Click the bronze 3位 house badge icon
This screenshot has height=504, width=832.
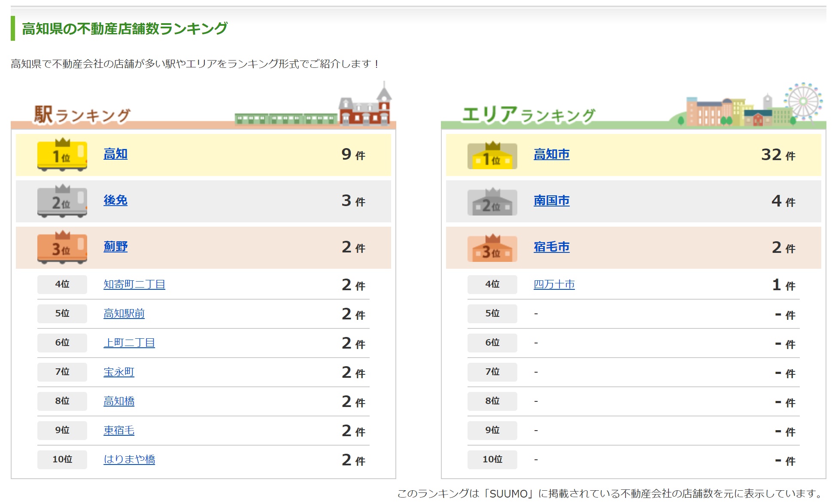pos(492,249)
